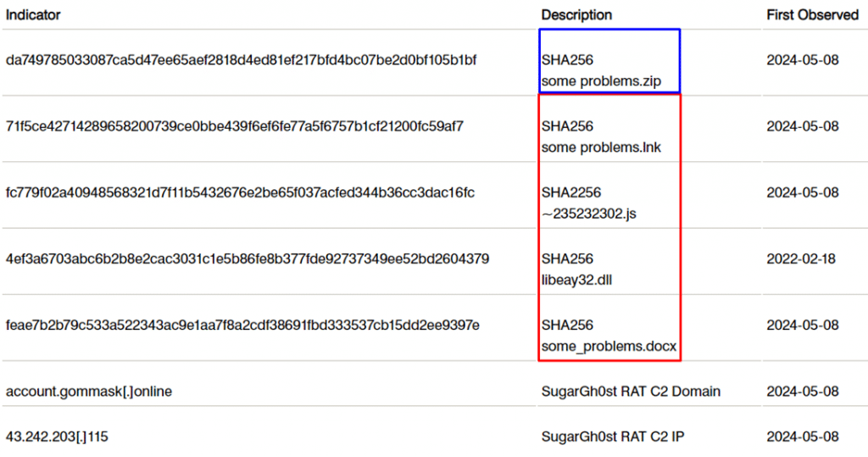868x457 pixels.
Task: Click the account.gommask[.]online domain indicator
Action: (89, 392)
